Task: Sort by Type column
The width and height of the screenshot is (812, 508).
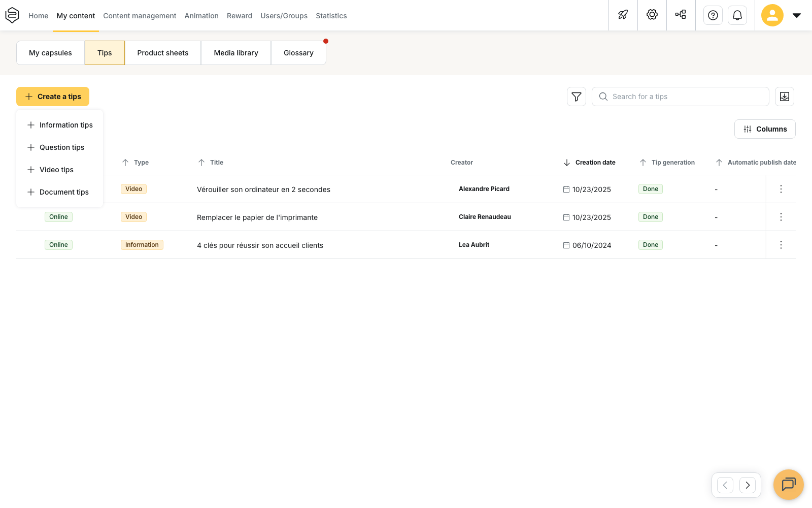Action: (136, 163)
